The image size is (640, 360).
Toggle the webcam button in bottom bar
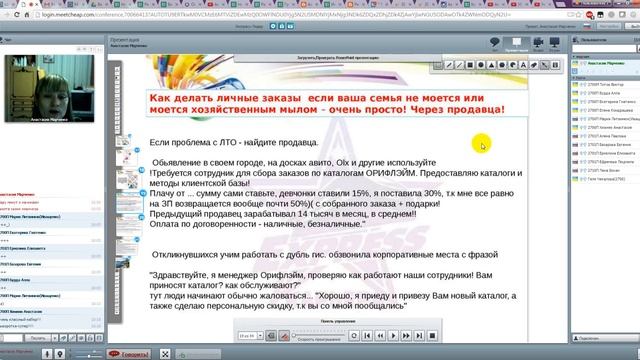60,354
